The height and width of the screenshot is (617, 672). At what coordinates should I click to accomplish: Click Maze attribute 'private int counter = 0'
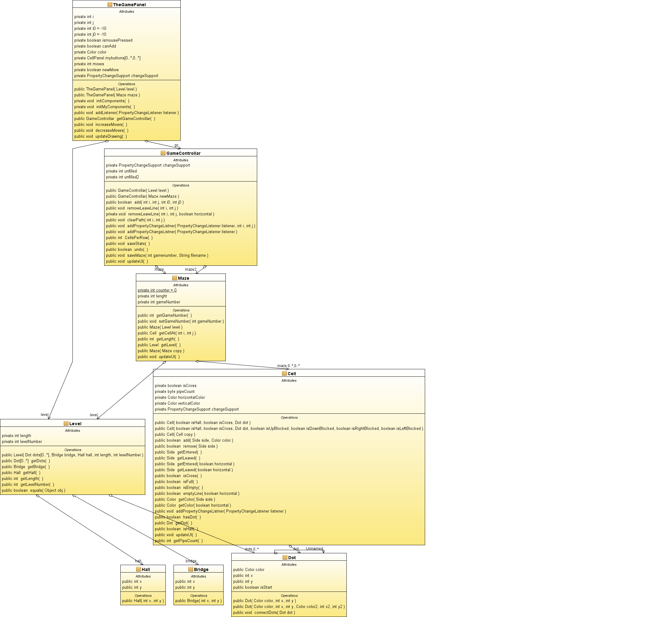point(157,290)
